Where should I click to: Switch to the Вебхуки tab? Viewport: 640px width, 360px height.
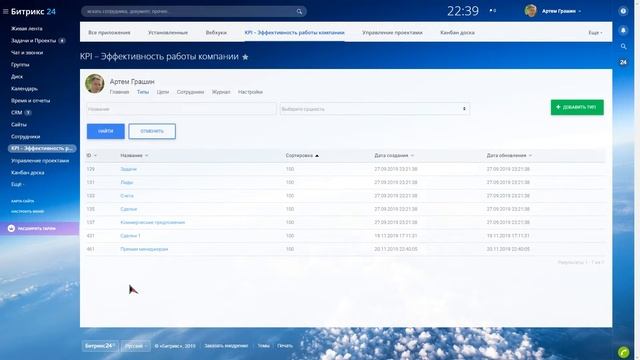216,33
